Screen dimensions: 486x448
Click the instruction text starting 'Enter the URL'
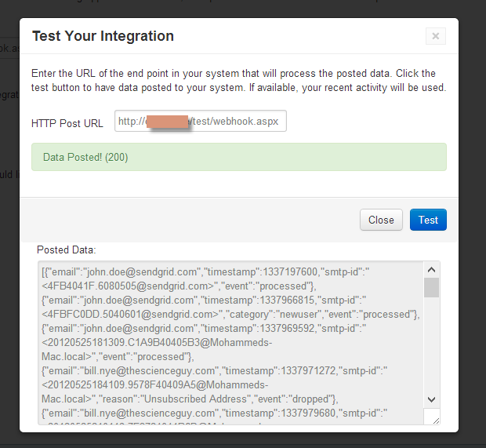click(x=238, y=80)
